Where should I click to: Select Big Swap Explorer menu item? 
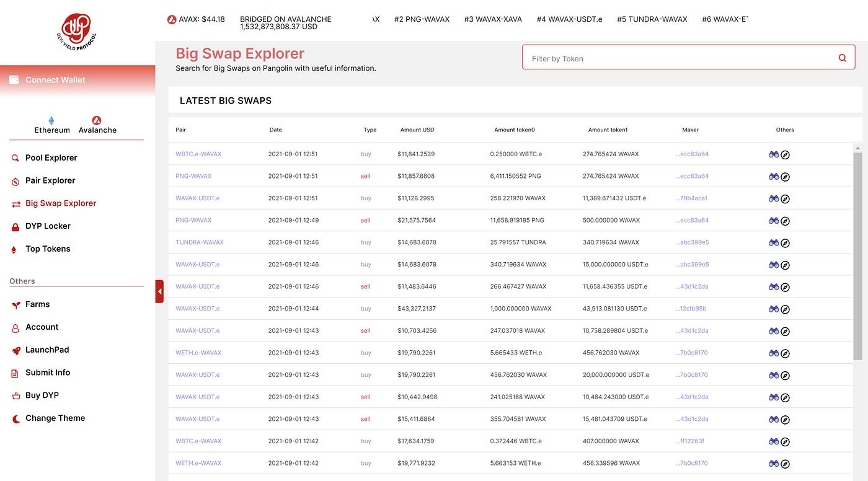tap(61, 203)
